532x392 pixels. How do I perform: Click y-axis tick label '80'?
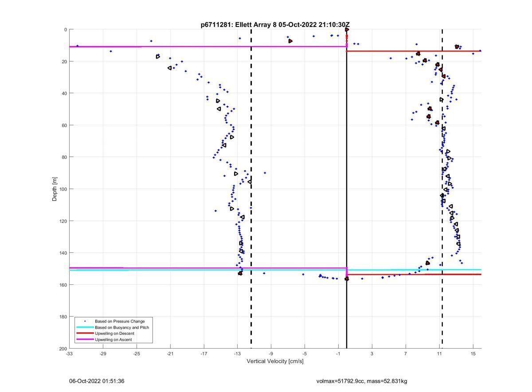(64, 157)
